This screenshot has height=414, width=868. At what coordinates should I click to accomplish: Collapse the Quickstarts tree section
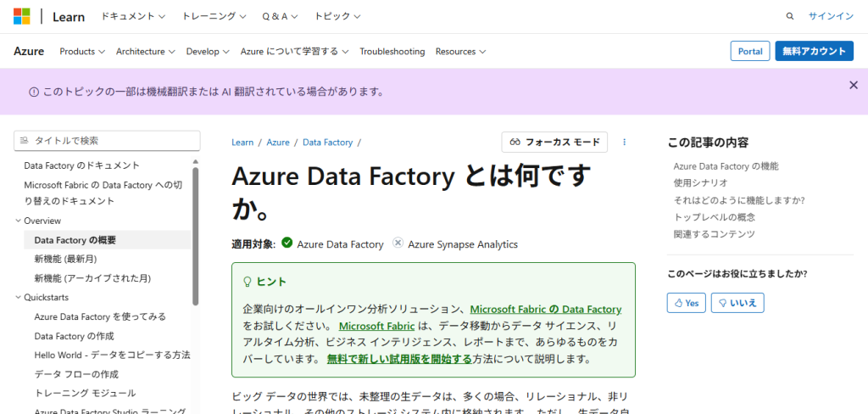pyautogui.click(x=42, y=297)
